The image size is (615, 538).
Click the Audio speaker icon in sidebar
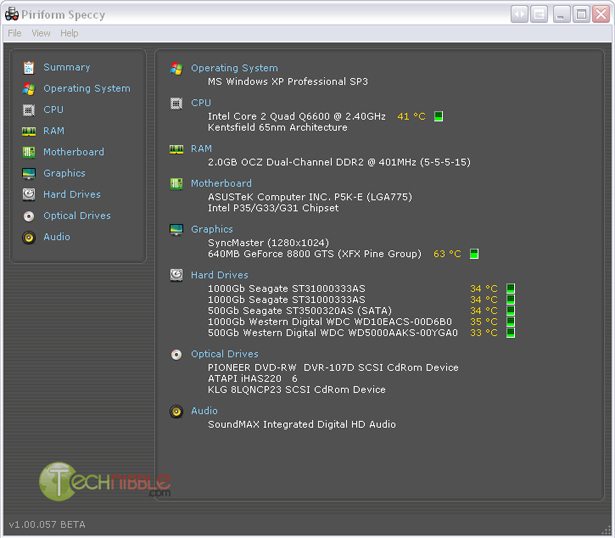pyautogui.click(x=29, y=238)
